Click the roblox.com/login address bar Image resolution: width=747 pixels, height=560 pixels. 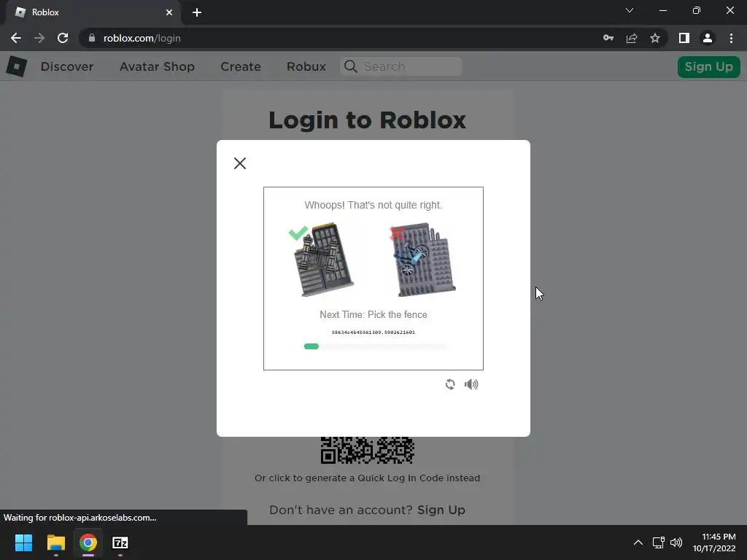(338, 38)
